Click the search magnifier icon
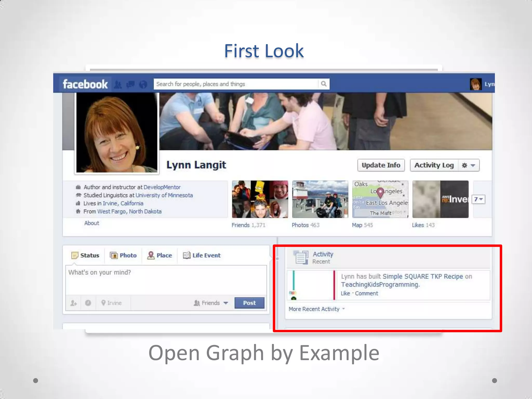 [324, 84]
